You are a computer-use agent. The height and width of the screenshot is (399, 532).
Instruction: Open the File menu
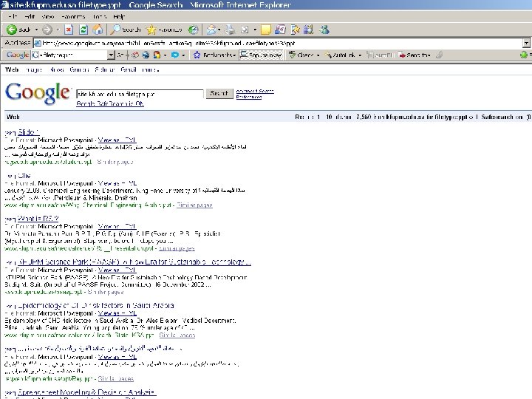13,16
